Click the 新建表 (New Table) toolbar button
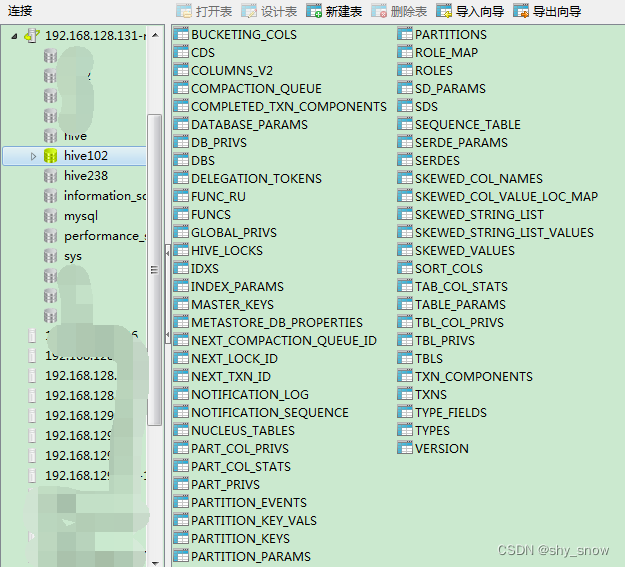Screen dimensions: 625x567 (334, 12)
